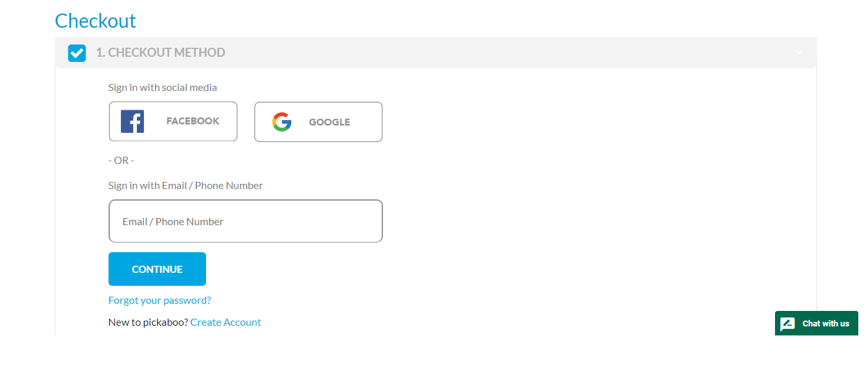The height and width of the screenshot is (378, 868).
Task: Collapse the Checkout Method chevron
Action: click(800, 52)
